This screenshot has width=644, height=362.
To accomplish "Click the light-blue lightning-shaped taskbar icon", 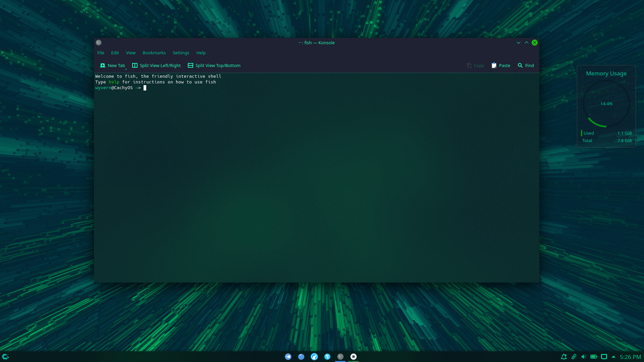I will pyautogui.click(x=327, y=357).
